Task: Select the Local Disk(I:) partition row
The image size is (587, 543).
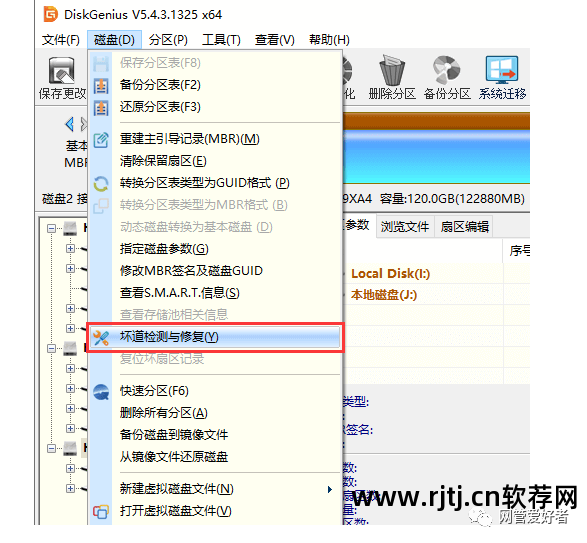Action: pos(436,274)
